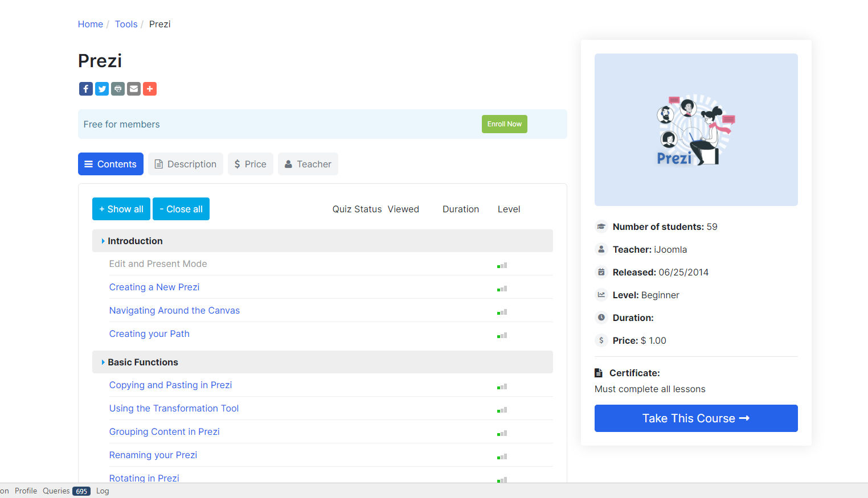Collapse the Introduction section
The height and width of the screenshot is (498, 868).
(322, 241)
